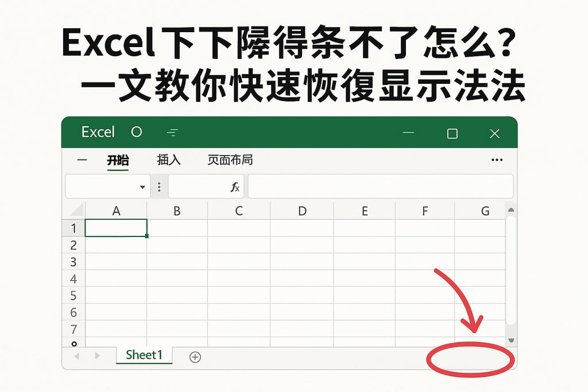Click the circle icon beside Excel title

136,131
